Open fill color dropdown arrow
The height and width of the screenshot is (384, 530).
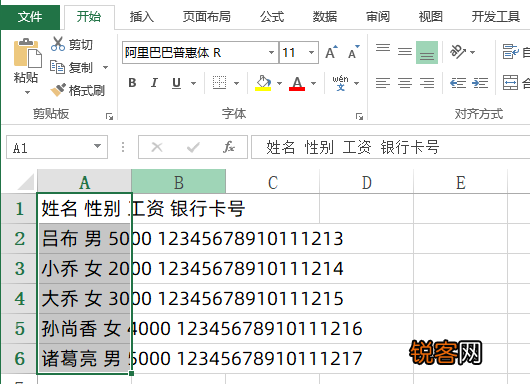(x=280, y=83)
